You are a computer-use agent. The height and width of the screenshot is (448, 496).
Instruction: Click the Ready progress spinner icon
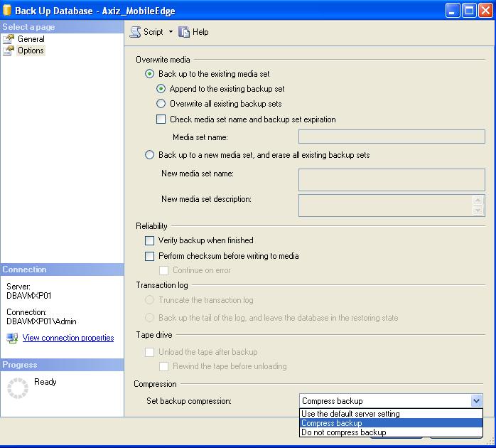click(x=18, y=388)
